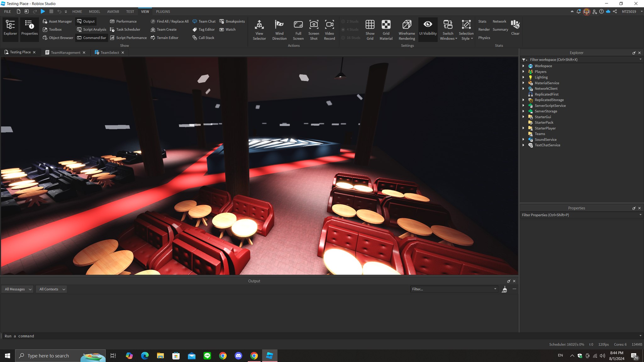
Task: Open the Breakpoints window
Action: [232, 21]
